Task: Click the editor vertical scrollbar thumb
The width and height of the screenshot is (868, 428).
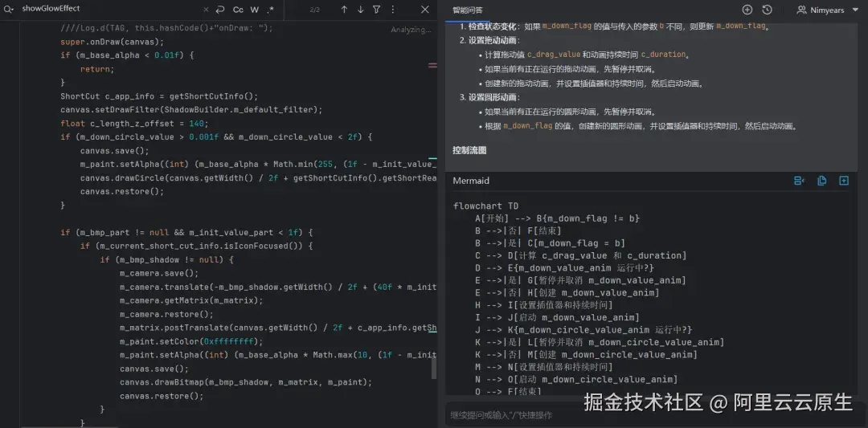Action: 434,369
